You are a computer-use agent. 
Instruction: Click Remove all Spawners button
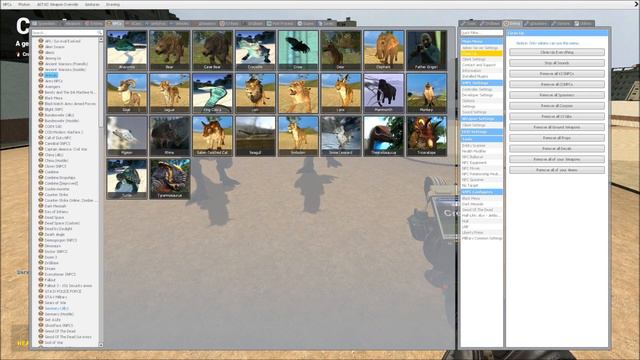click(557, 95)
